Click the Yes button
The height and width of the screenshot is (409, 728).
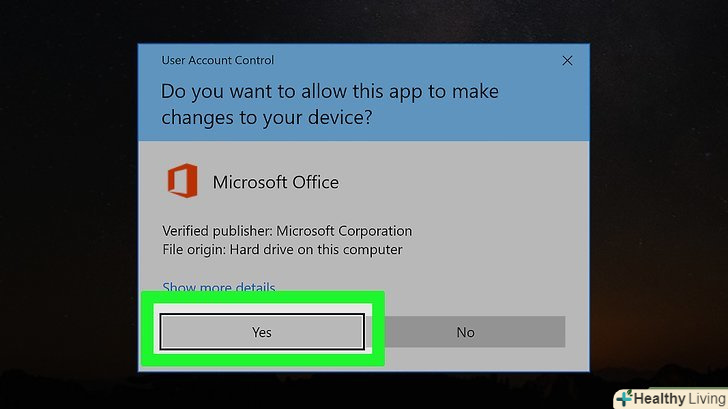click(x=262, y=332)
